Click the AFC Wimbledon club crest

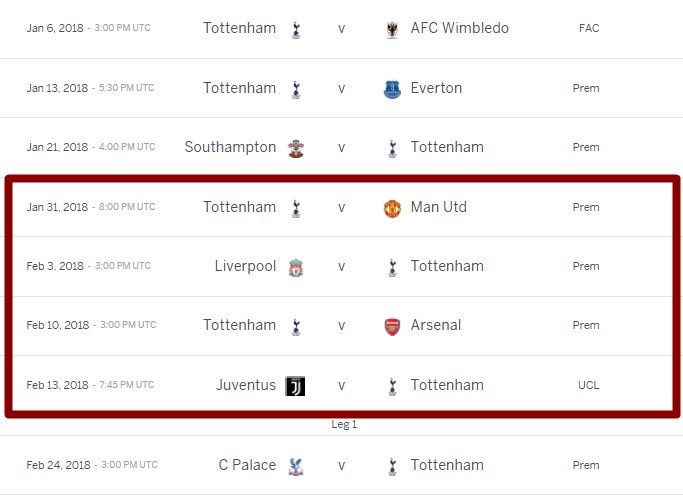point(392,30)
